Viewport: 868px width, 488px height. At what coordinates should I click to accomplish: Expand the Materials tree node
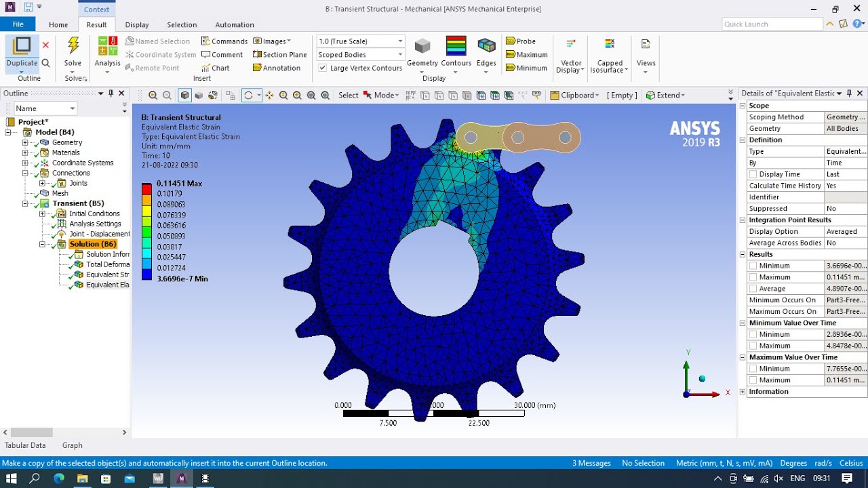click(x=25, y=152)
